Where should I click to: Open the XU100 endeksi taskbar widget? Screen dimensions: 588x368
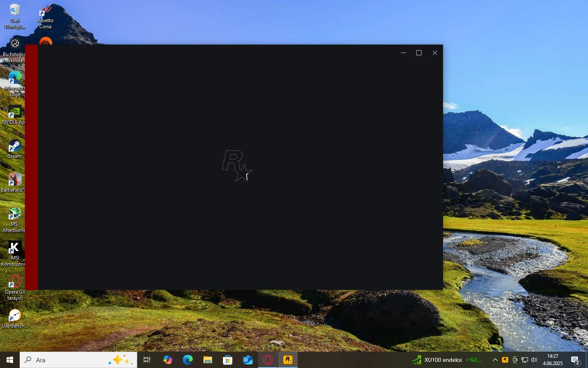448,360
